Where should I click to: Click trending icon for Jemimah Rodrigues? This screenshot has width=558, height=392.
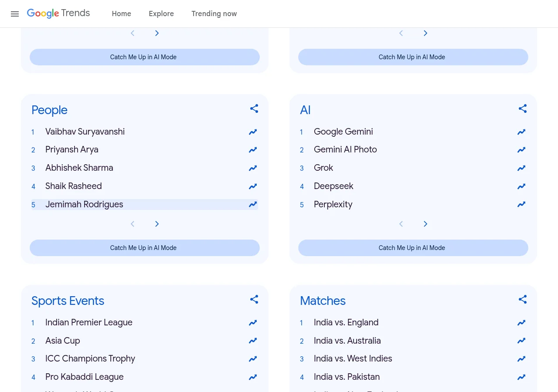[x=253, y=204]
